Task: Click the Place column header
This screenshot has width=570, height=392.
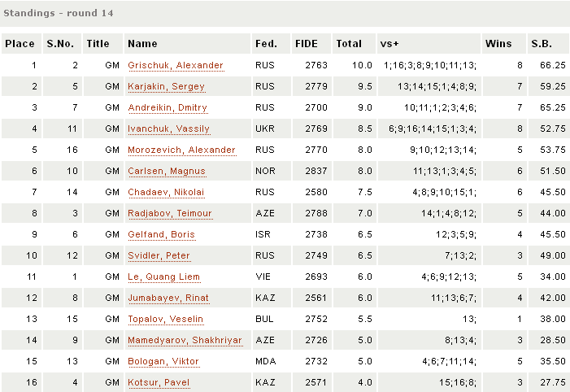Action: tap(20, 44)
